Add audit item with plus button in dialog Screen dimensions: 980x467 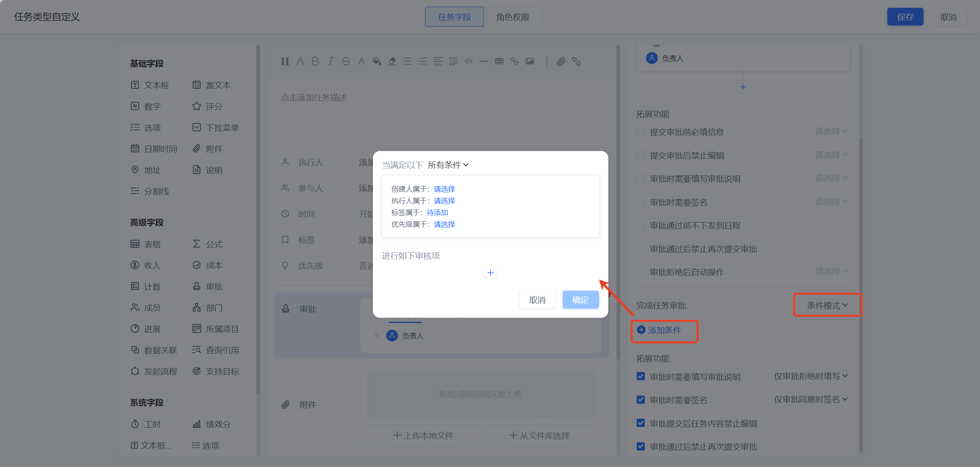[x=490, y=273]
